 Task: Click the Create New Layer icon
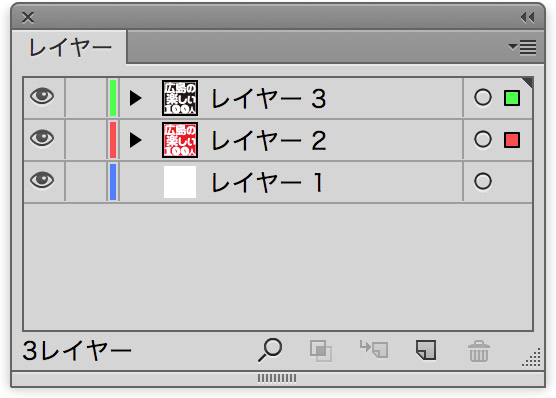point(426,350)
